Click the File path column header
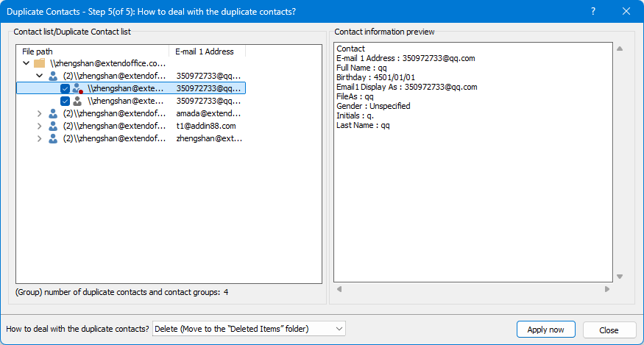Image resolution: width=644 pixels, height=345 pixels. [x=92, y=51]
